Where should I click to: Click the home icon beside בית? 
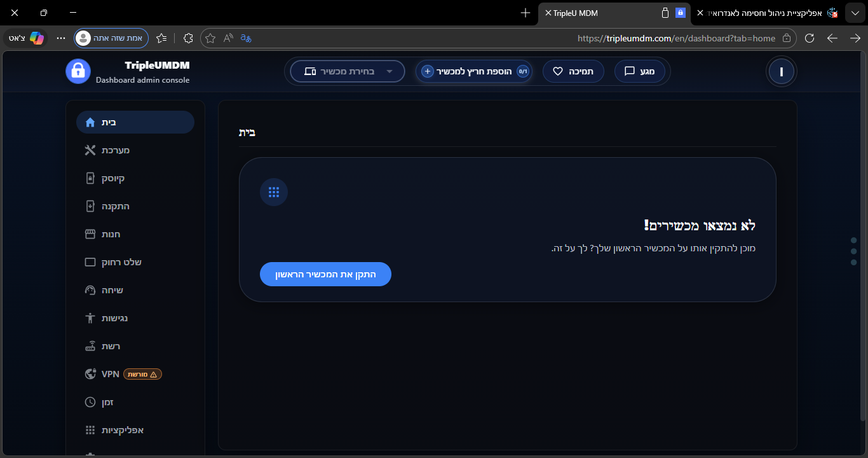[90, 122]
